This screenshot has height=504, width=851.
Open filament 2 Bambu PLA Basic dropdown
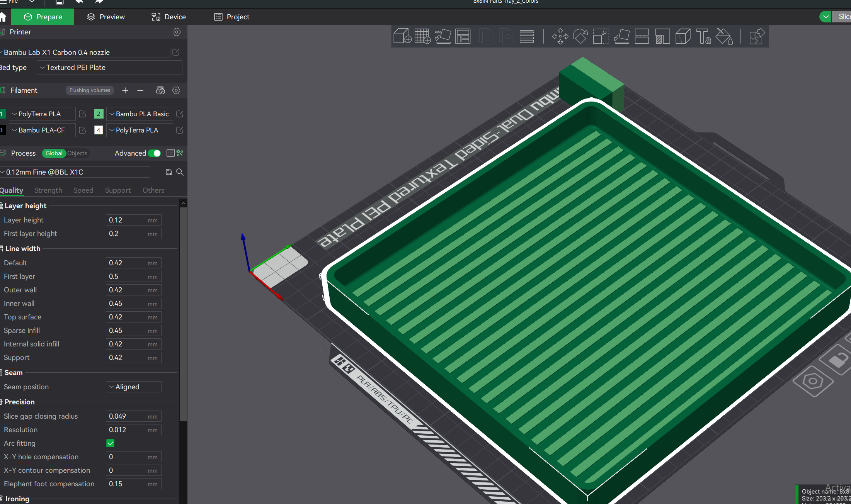pyautogui.click(x=140, y=114)
